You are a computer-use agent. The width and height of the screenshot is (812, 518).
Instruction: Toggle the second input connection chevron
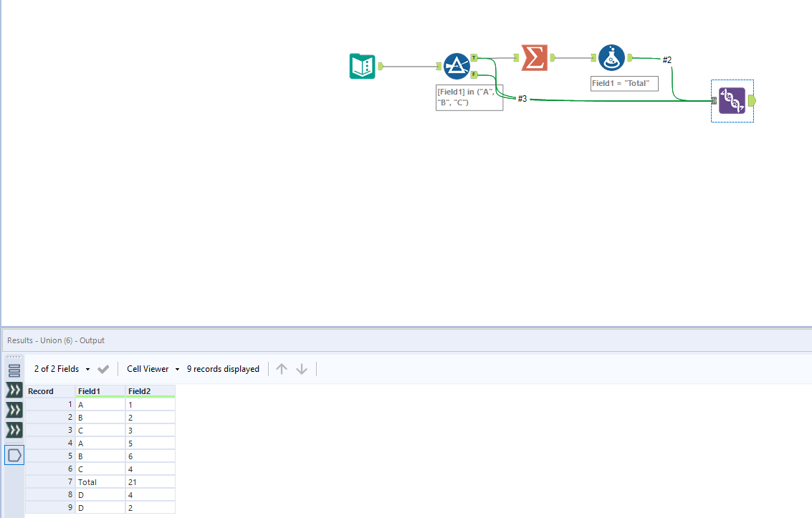[14, 411]
